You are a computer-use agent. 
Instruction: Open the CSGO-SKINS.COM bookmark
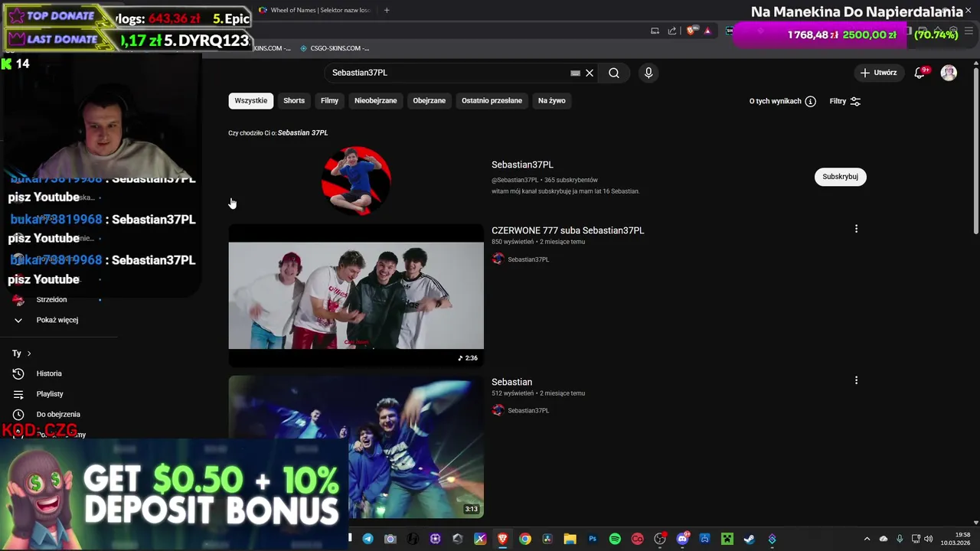[334, 48]
